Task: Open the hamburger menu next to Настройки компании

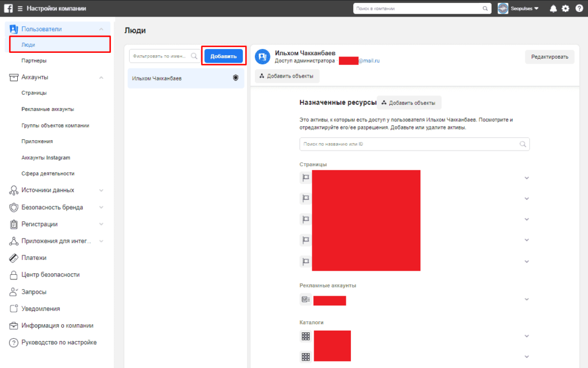Action: 20,8
